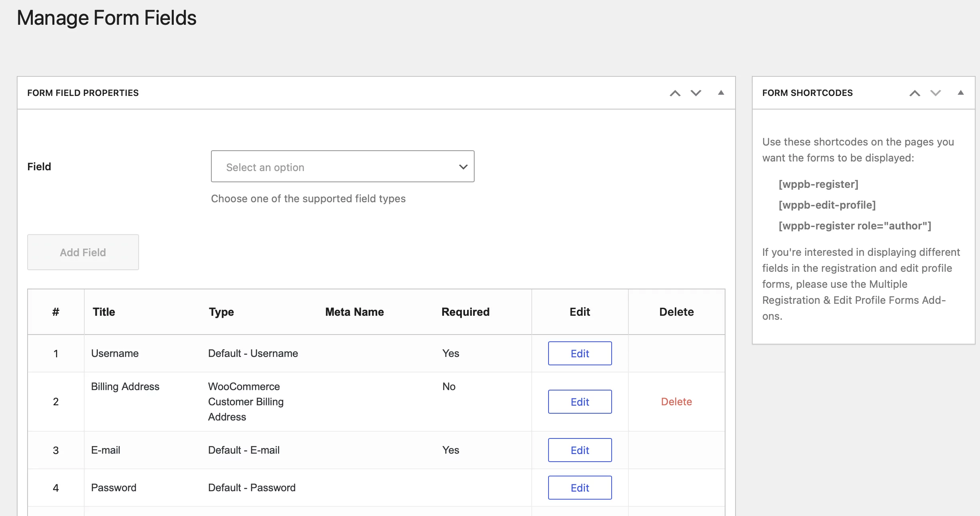Screen dimensions: 980x516
Task: Move Form Shortcodes panel down
Action: tap(936, 93)
